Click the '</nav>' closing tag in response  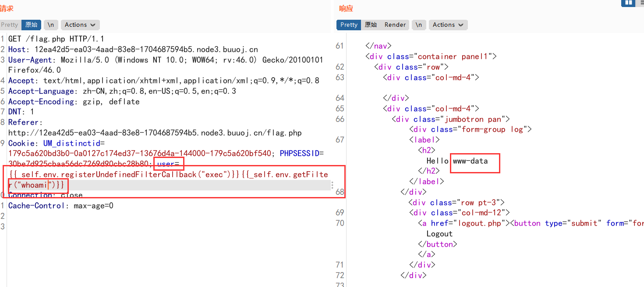tap(378, 46)
